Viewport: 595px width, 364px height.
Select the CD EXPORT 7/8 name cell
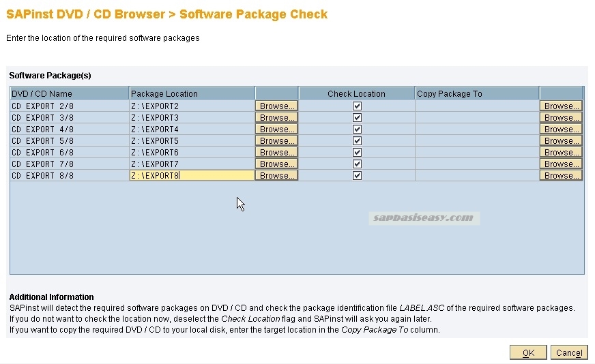click(x=70, y=164)
